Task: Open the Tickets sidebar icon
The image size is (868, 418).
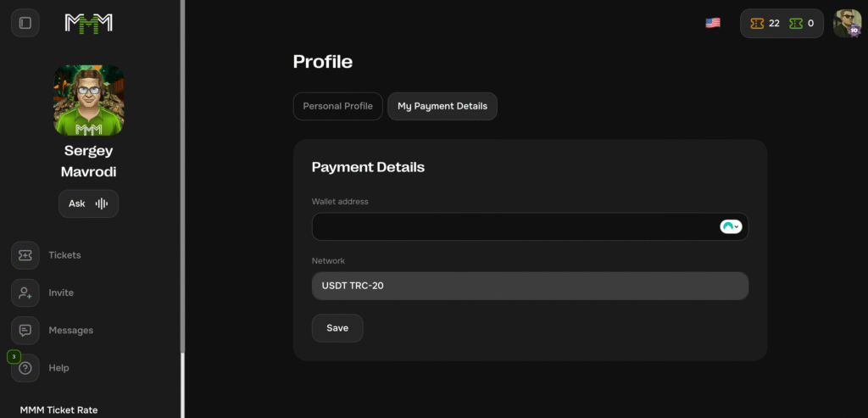Action: [x=25, y=255]
